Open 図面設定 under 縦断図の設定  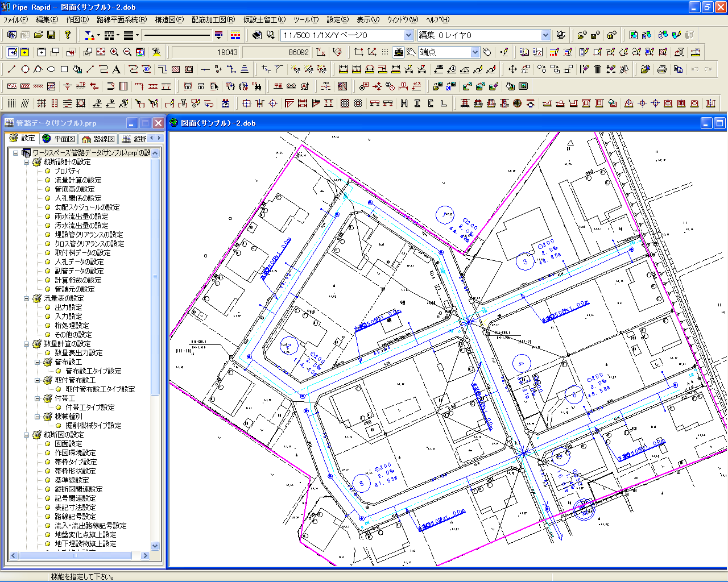[68, 444]
